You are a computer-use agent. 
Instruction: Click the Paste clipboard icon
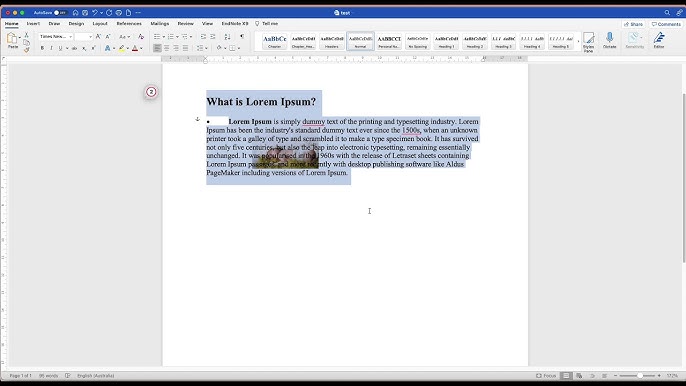tap(12, 39)
